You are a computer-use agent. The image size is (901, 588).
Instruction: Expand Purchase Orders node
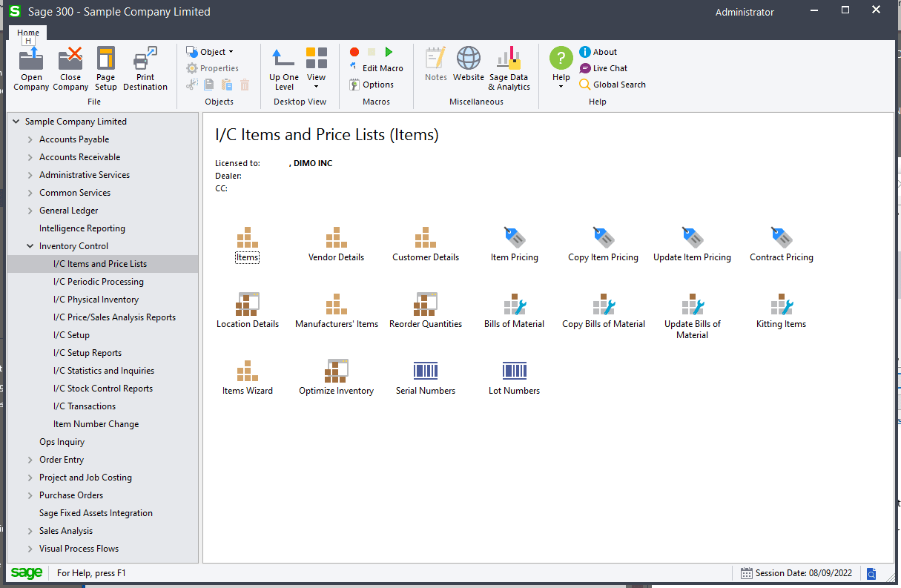[30, 495]
